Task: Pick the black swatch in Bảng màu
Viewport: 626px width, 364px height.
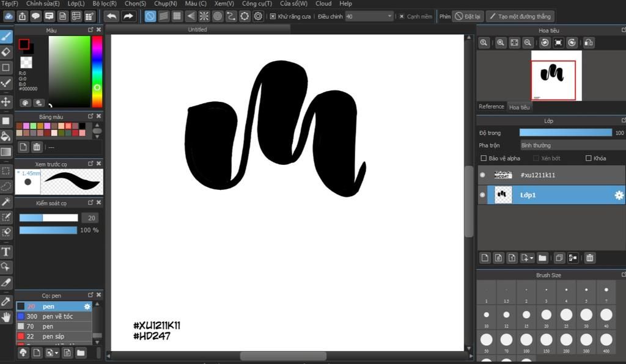Action: tap(83, 126)
